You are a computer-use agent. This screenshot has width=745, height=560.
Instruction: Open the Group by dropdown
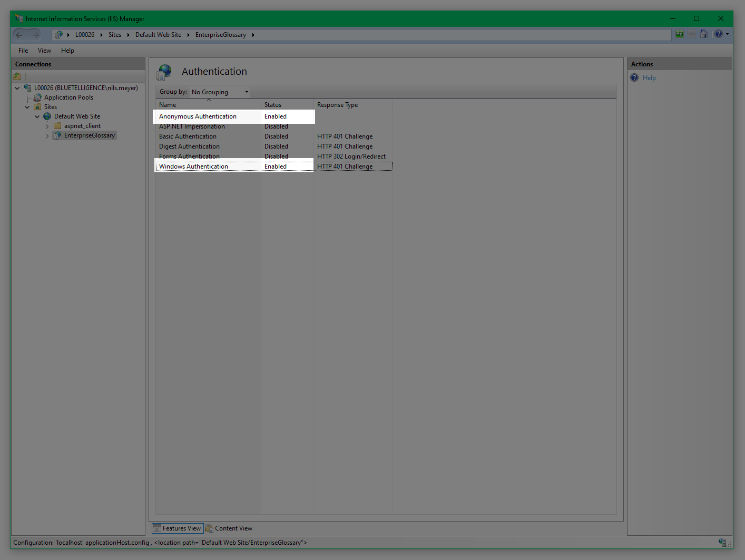(220, 92)
